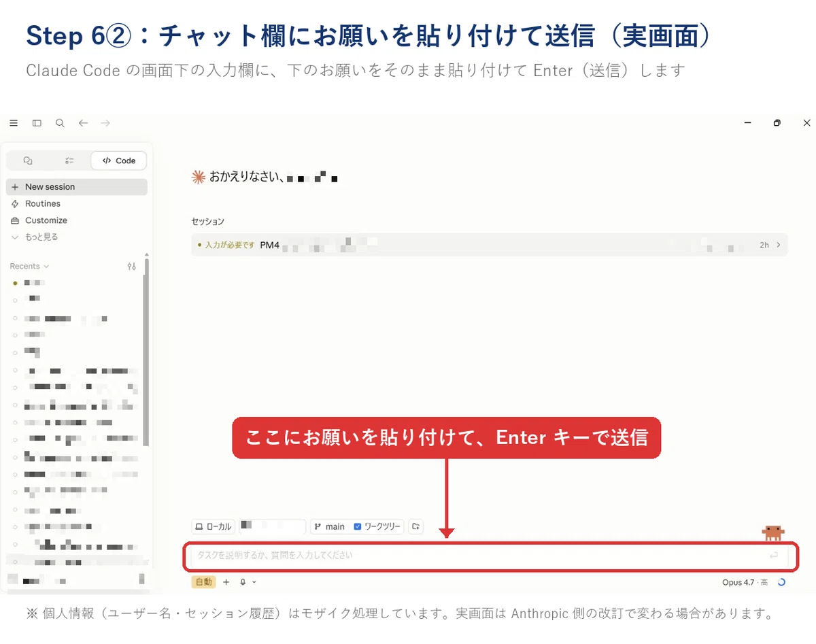
Task: Click the orange pixel mascot icon
Action: pos(773,532)
